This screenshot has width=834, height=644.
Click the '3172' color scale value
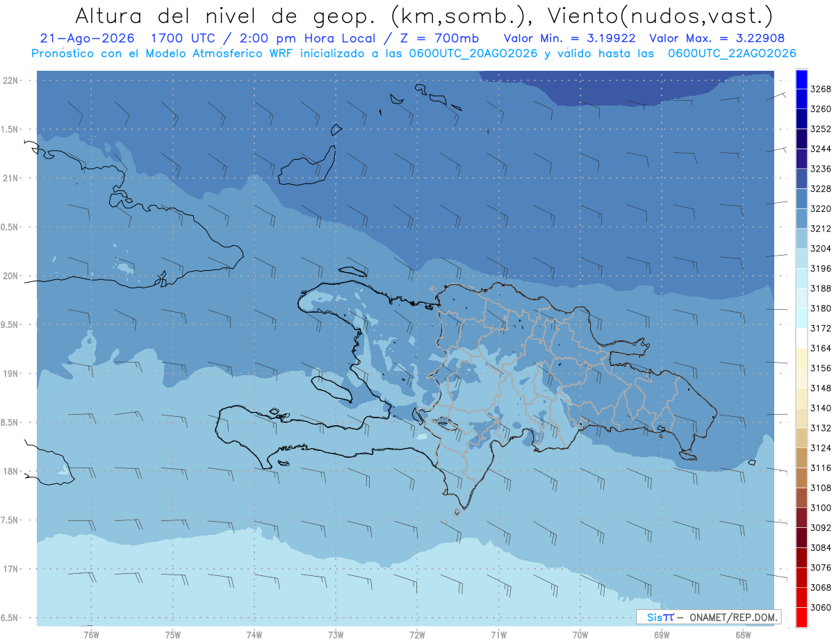(821, 329)
